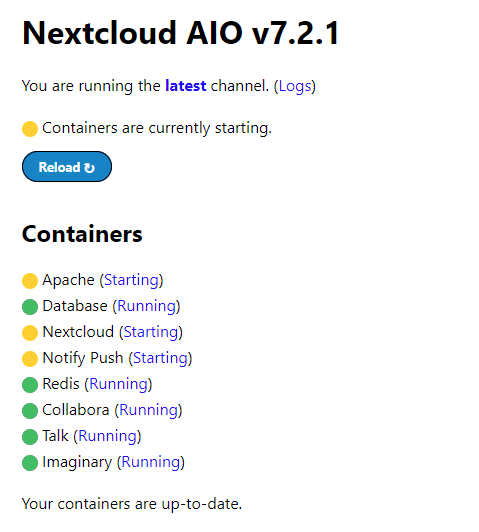
Task: Click the yellow status dot beside Apache
Action: pos(30,281)
